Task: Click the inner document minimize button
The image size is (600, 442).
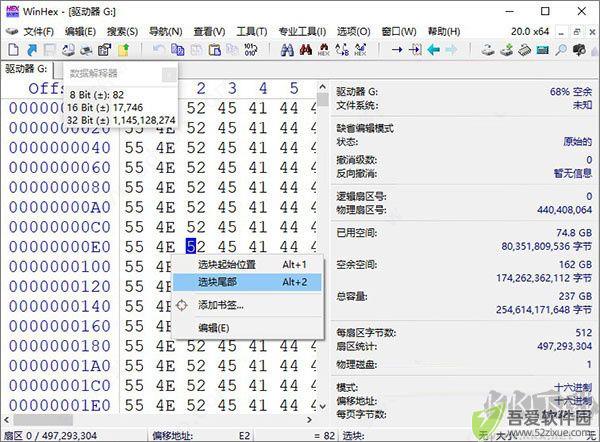Action: click(x=561, y=33)
